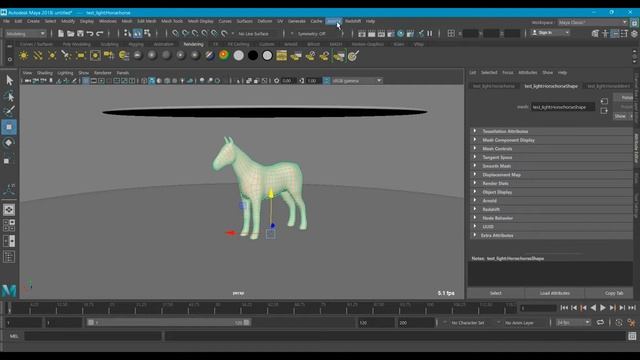Screen dimensions: 640x360
Task: Start the IPR render with the blue circle icon
Action: click(x=400, y=33)
